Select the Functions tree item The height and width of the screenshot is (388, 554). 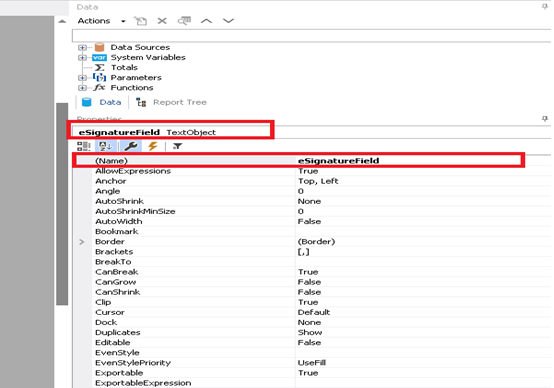[x=132, y=88]
